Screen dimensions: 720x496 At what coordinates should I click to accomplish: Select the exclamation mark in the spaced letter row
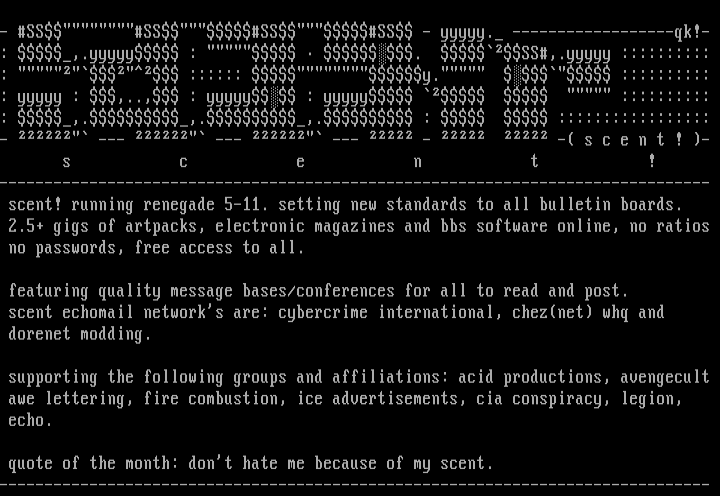[652, 161]
